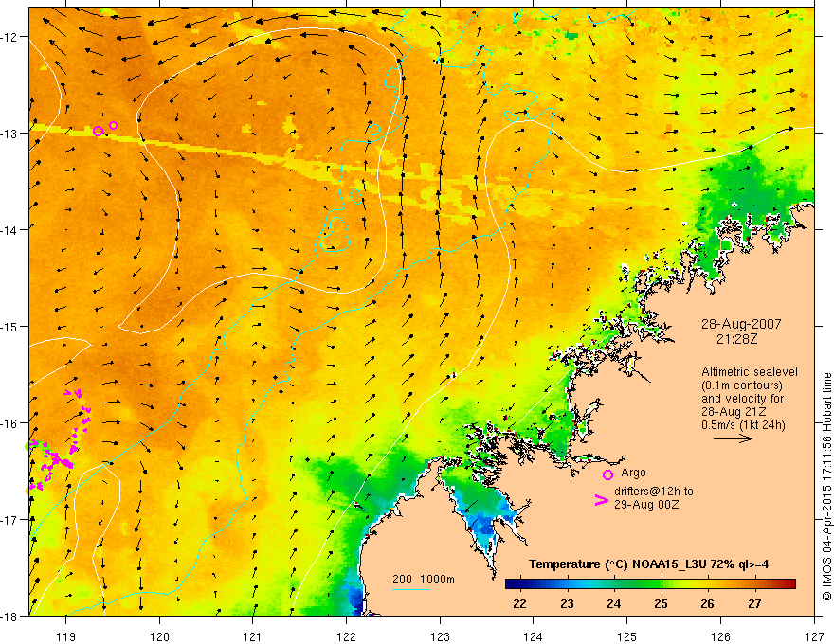Viewport: 834px width, 644px height.
Task: Click the temperature color bar
Action: click(650, 584)
